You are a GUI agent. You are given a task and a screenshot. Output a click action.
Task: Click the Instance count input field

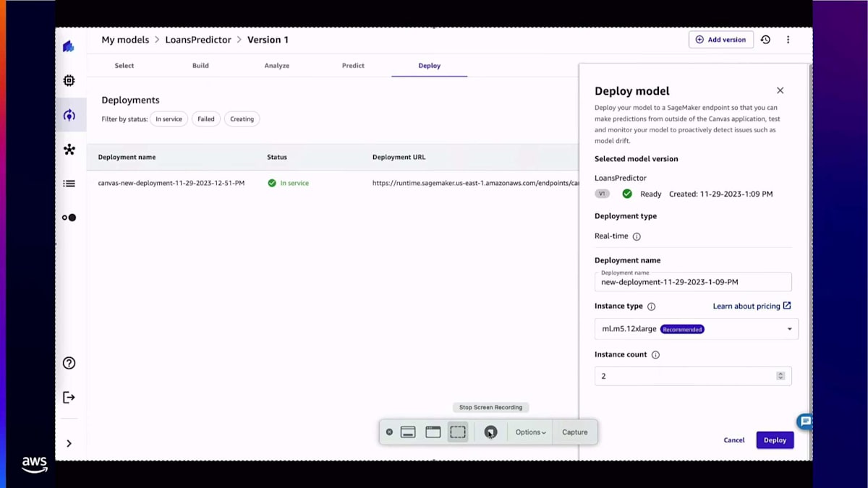(x=693, y=376)
